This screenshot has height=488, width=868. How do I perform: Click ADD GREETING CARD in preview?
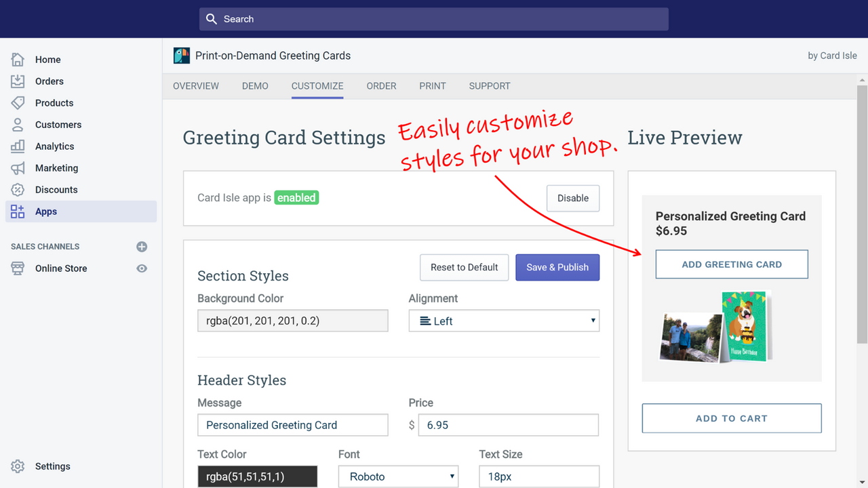pyautogui.click(x=732, y=264)
